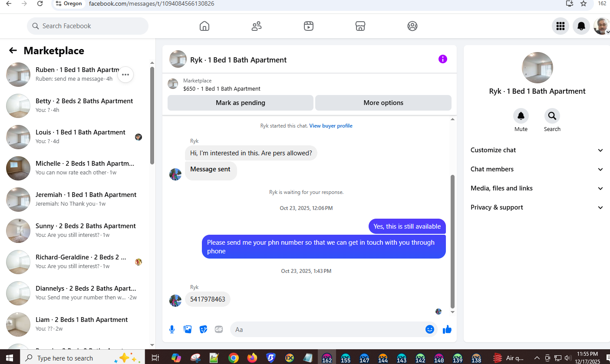Expand the Customize chat section

point(537,150)
